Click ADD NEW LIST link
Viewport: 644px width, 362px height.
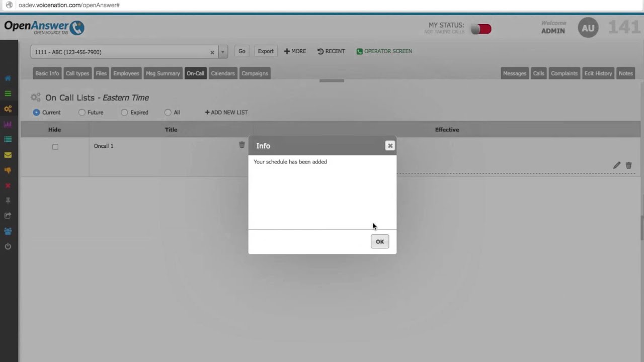coord(226,113)
